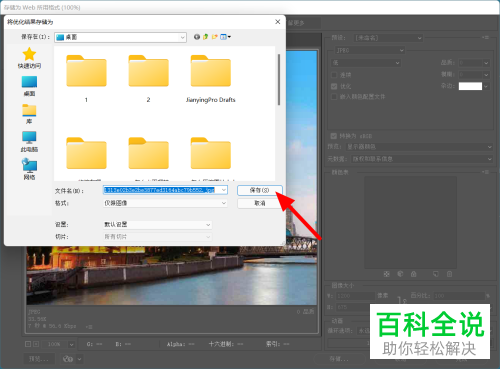Select 此电脑 computer icon in places bar
This screenshot has height=369, width=500.
pyautogui.click(x=29, y=138)
